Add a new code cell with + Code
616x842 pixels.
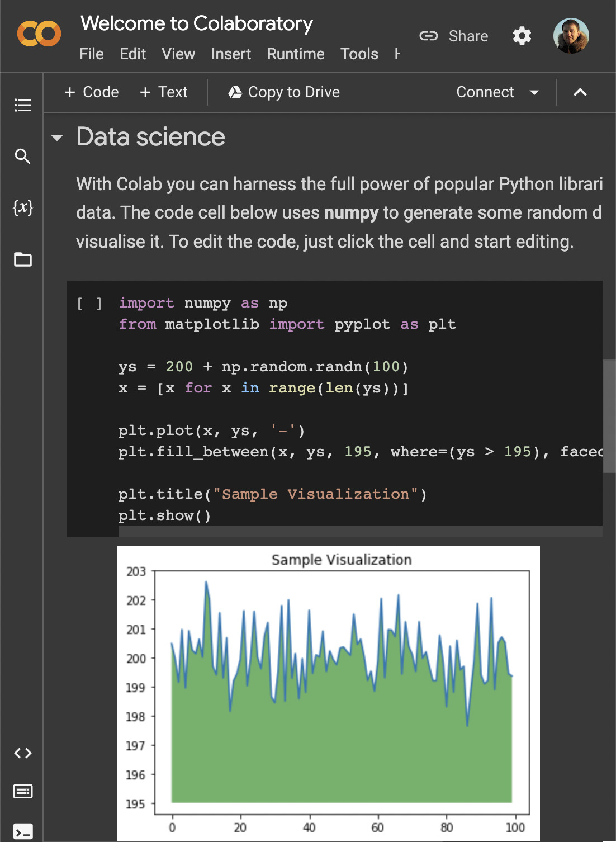coord(91,92)
